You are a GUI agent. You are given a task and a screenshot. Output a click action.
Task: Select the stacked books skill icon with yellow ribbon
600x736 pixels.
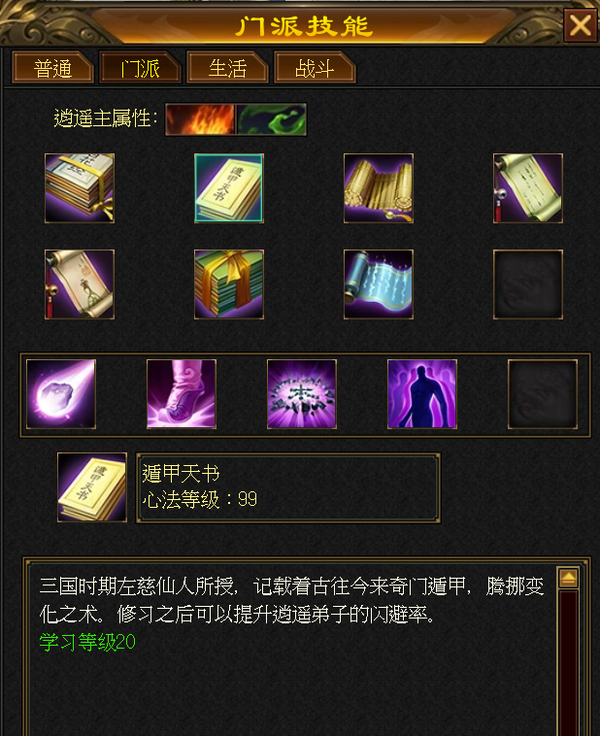tap(79, 188)
